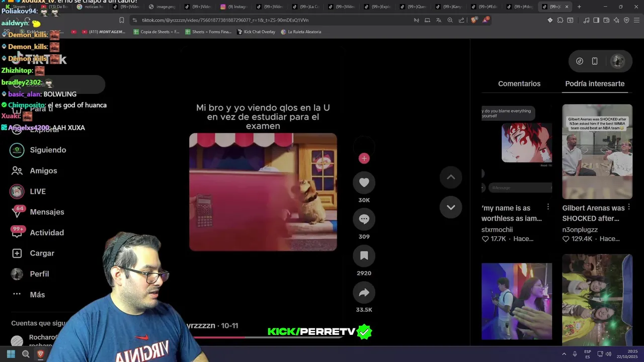Click the translate page icon in address bar
The image size is (644, 362).
tap(439, 20)
